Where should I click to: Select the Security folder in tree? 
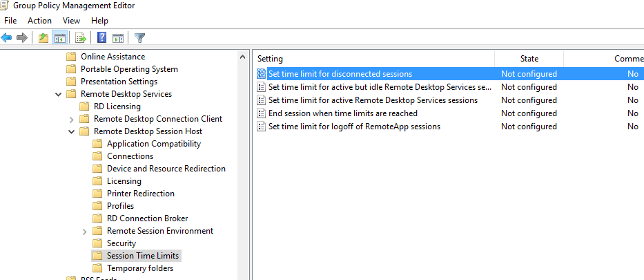click(121, 243)
